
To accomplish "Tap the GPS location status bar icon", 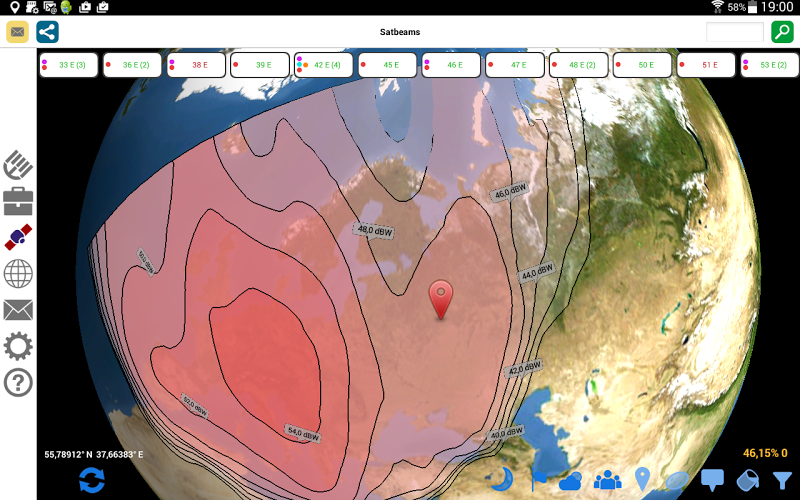I will point(15,7).
